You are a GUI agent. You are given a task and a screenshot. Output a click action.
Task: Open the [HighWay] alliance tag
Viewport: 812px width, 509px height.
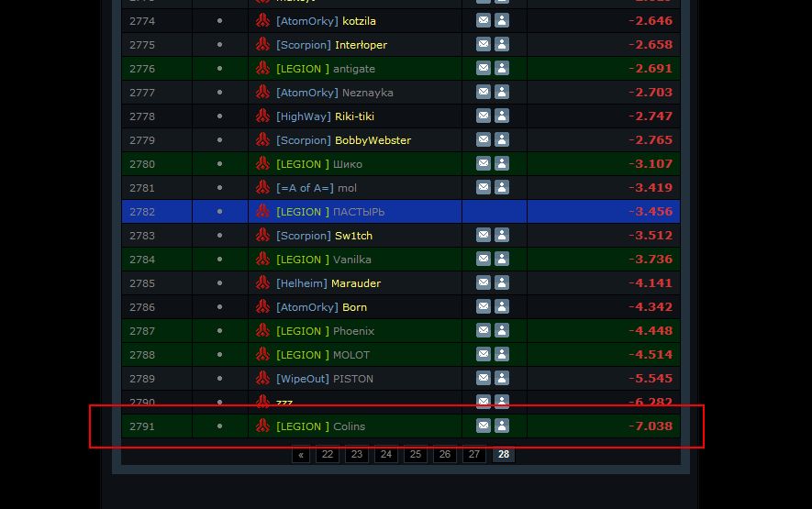(x=304, y=116)
